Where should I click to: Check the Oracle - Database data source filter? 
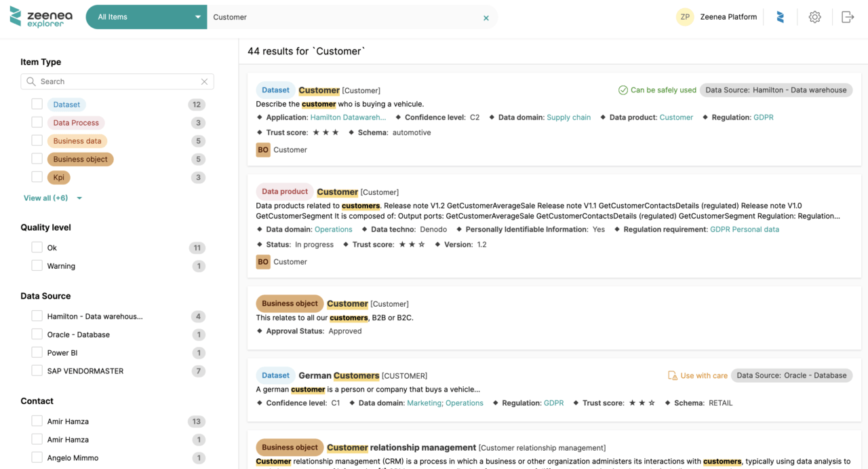click(x=37, y=334)
